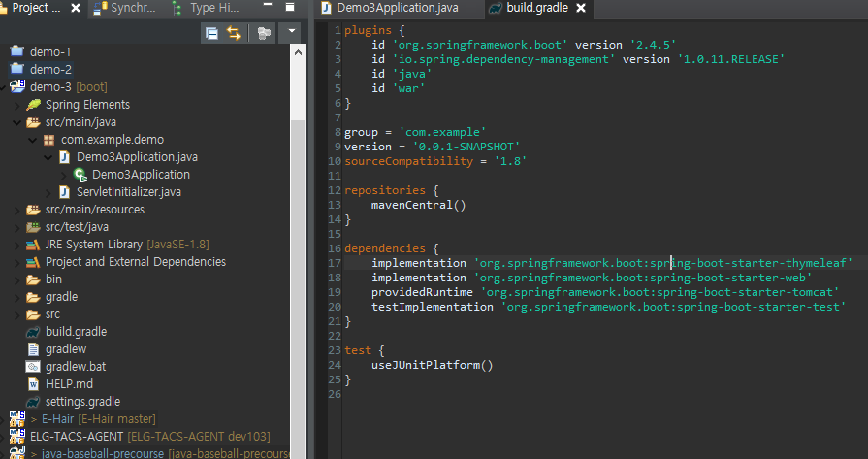This screenshot has width=868, height=459.
Task: Expand the ServletInitializer.java node
Action: pyautogui.click(x=48, y=193)
